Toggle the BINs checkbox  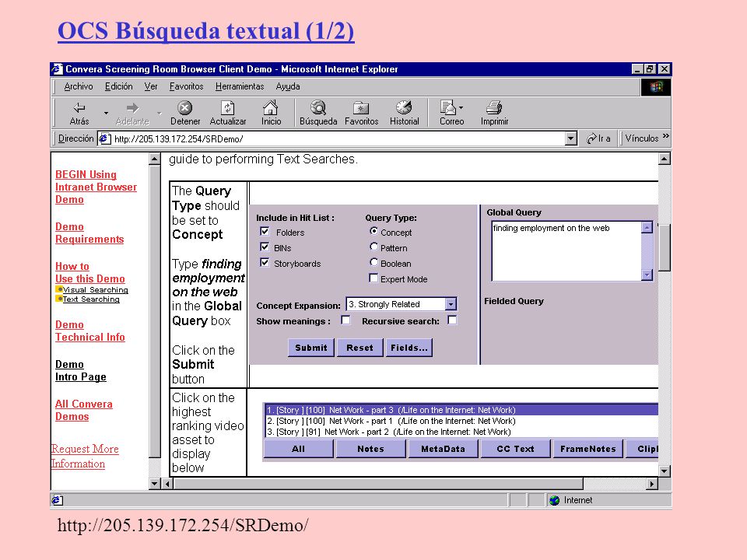coord(265,247)
